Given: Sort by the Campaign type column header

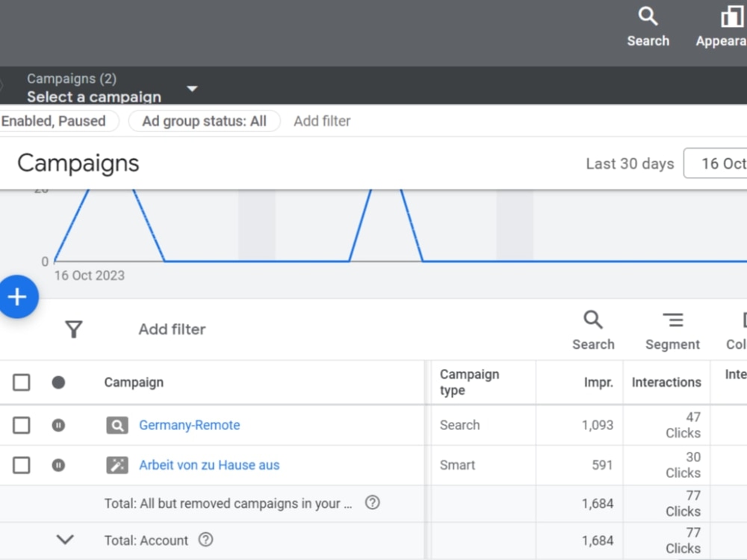Looking at the screenshot, I should (x=469, y=382).
